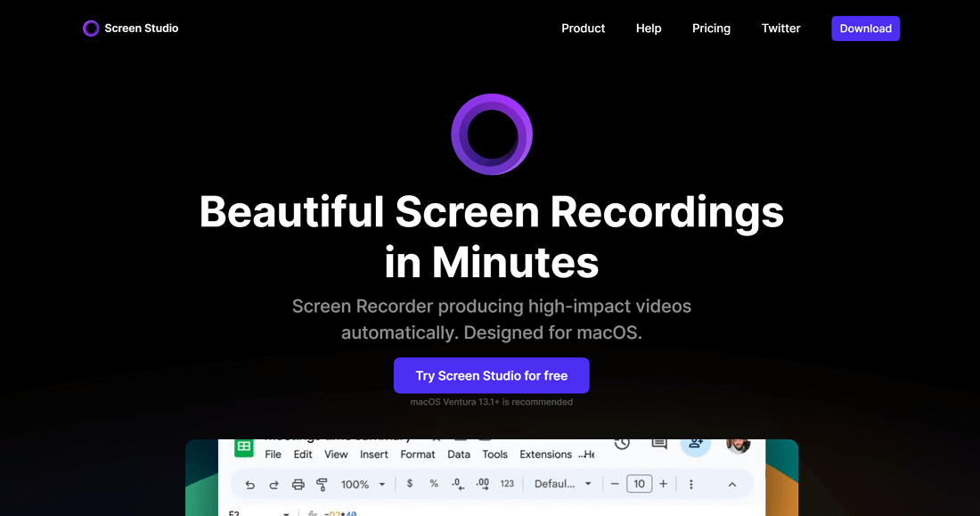Click the increase decimal places icon
The width and height of the screenshot is (980, 516).
(483, 484)
